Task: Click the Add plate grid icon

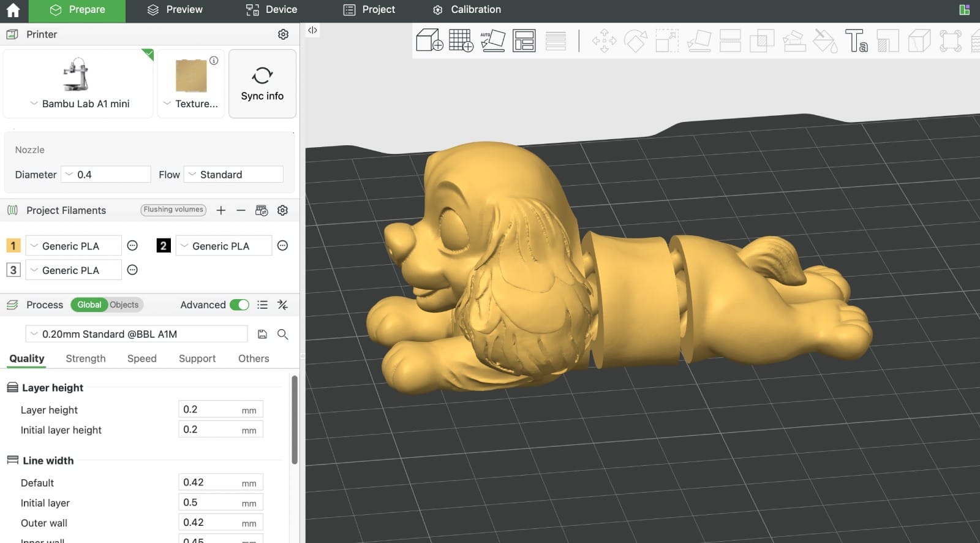Action: 461,41
